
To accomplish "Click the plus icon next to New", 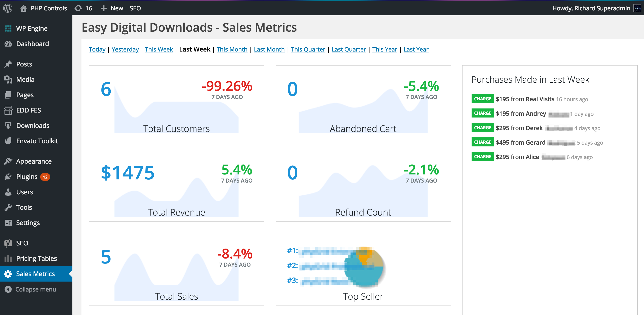I will 103,8.
